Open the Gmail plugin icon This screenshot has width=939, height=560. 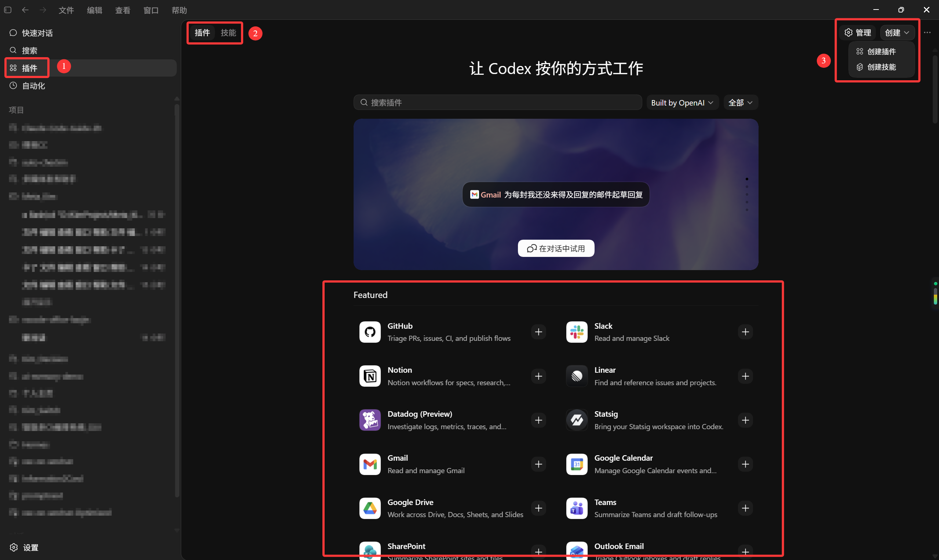point(370,464)
